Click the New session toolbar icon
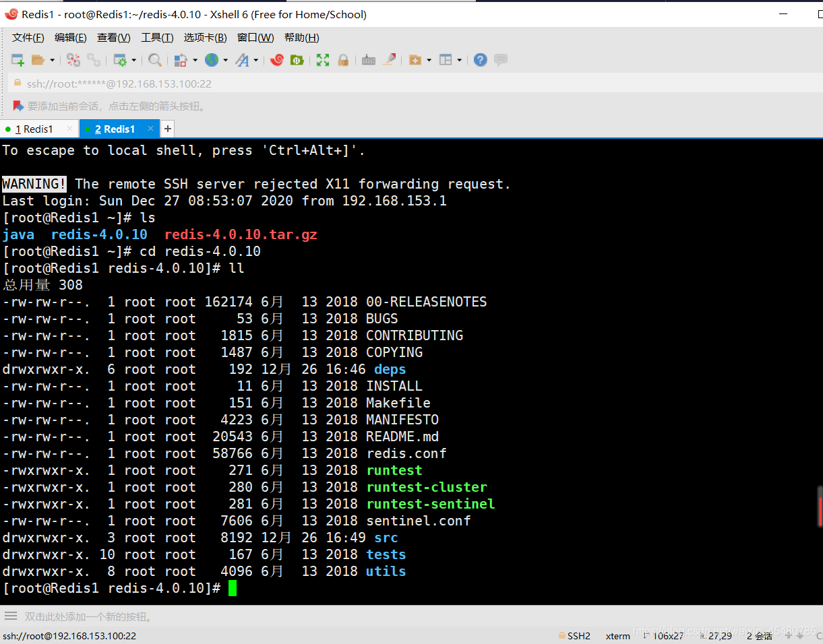The image size is (823, 644). (18, 60)
